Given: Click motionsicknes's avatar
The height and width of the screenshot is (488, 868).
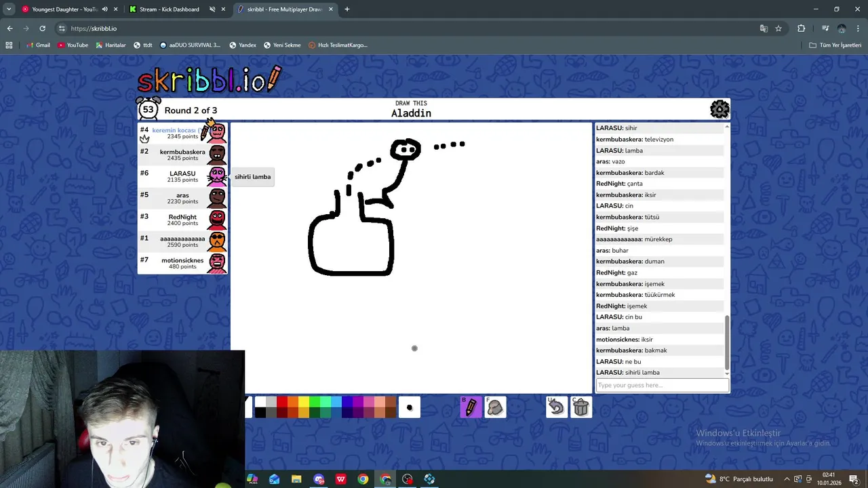Looking at the screenshot, I should click(x=217, y=263).
